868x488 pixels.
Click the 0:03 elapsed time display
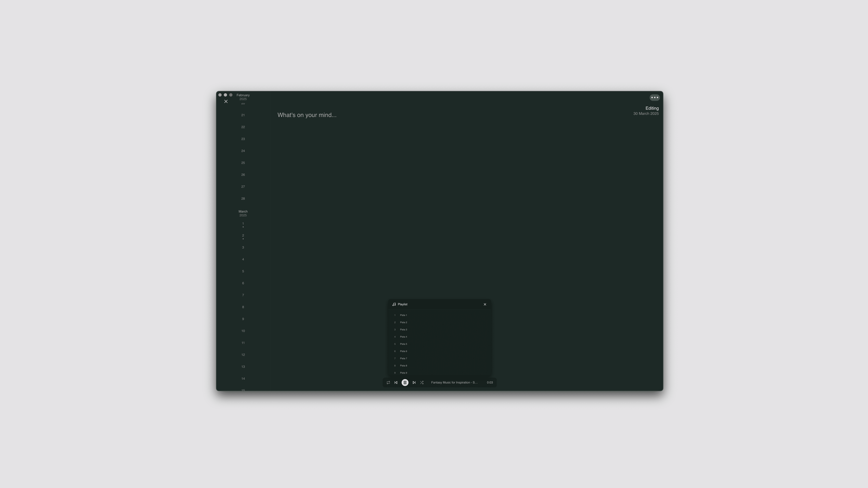point(490,383)
